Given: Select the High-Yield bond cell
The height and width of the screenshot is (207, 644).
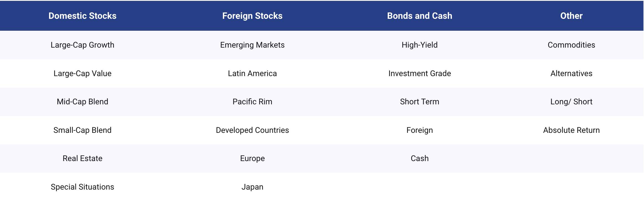Looking at the screenshot, I should tap(420, 45).
